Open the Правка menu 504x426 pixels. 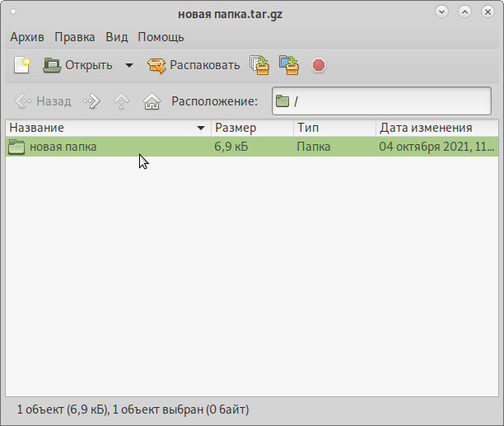[75, 37]
